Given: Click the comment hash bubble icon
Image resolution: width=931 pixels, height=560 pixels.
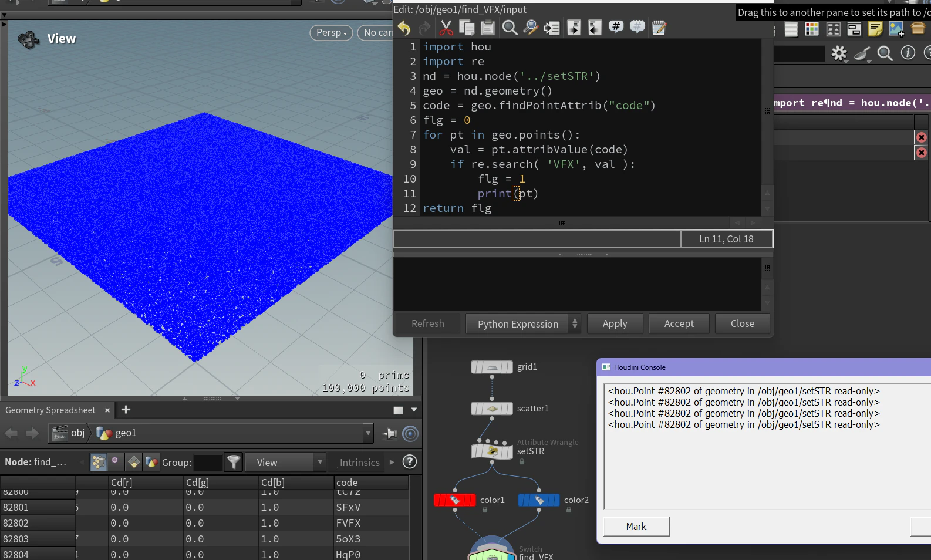Looking at the screenshot, I should click(616, 27).
